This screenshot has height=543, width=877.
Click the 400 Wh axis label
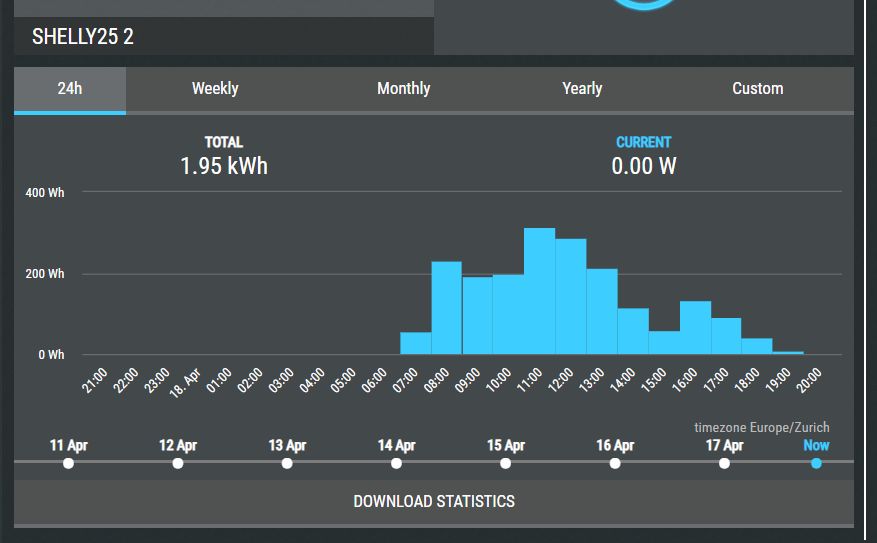tap(45, 193)
